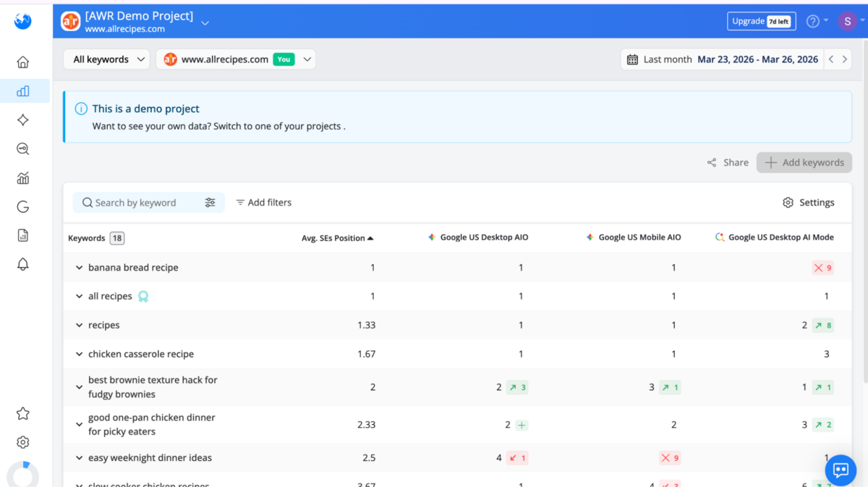The image size is (868, 487).
Task: Click the red down 1 badge for easy weeknight
Action: coord(517,458)
